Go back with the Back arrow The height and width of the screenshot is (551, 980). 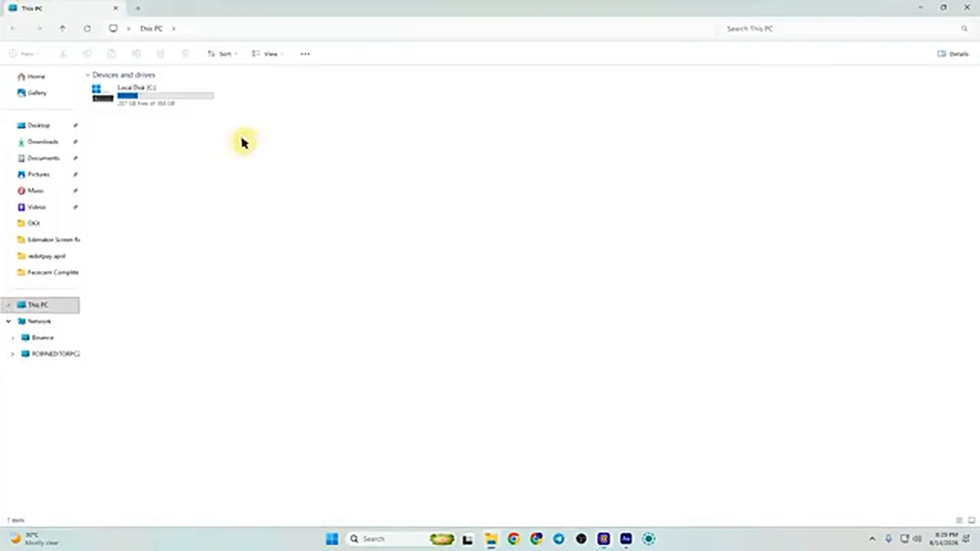tap(14, 28)
